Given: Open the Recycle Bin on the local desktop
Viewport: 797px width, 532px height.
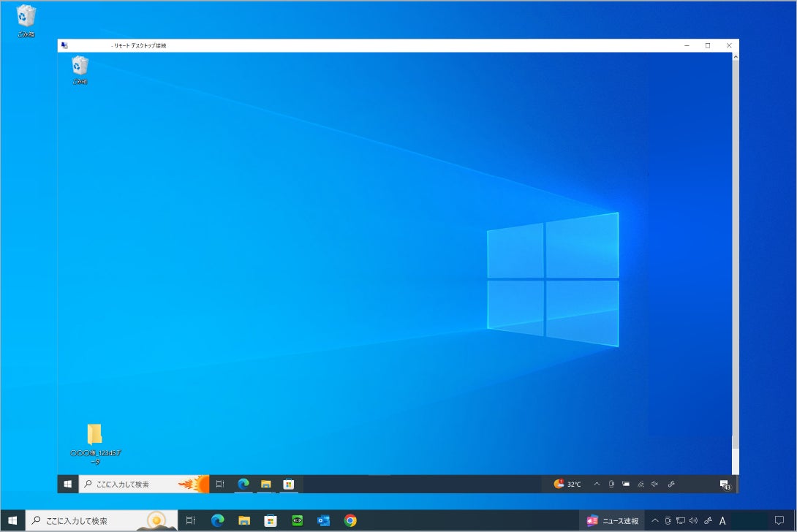Looking at the screenshot, I should coord(26,21).
